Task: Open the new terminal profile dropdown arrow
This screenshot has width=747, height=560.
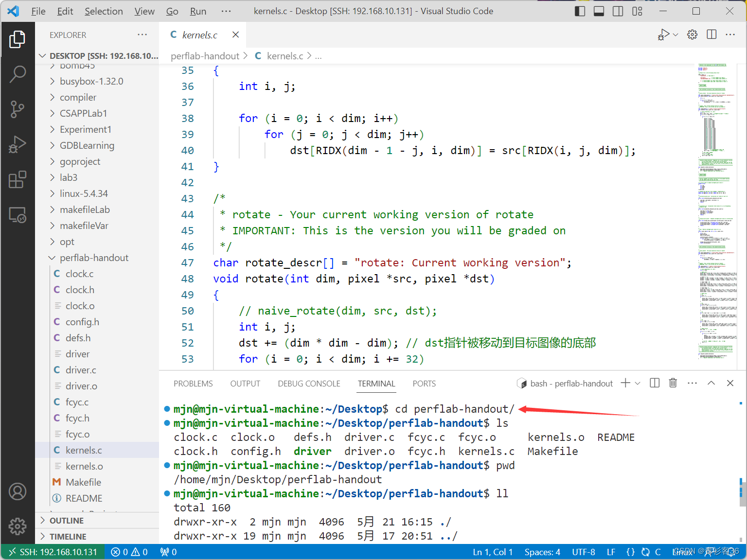Action: pyautogui.click(x=638, y=383)
